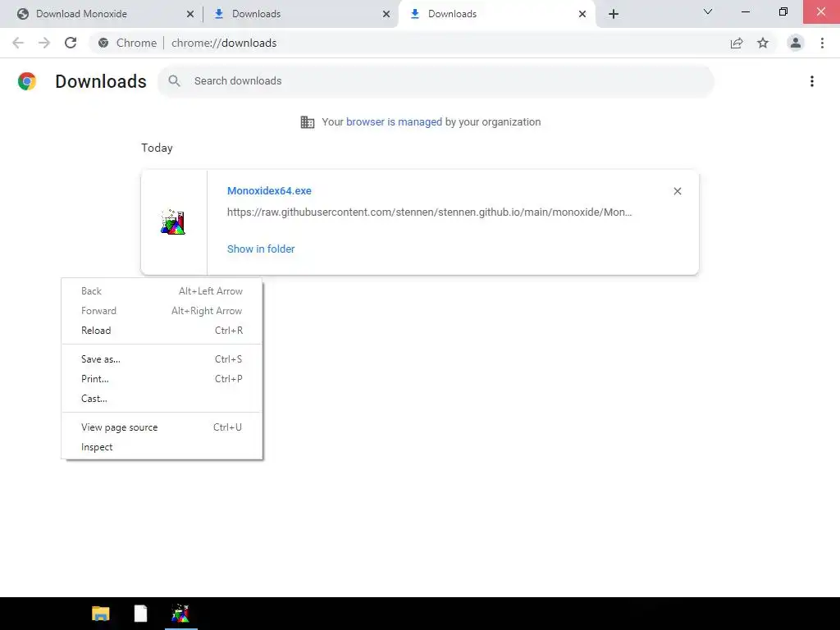Open the Chrome three-dot menu in toolbar
This screenshot has width=840, height=630.
822,43
